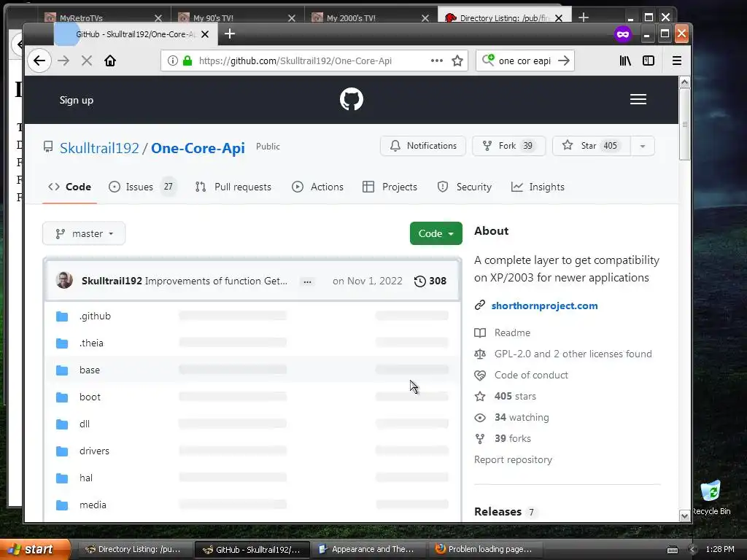The width and height of the screenshot is (747, 560).
Task: Click the page scrollbar down arrow
Action: pyautogui.click(x=684, y=516)
